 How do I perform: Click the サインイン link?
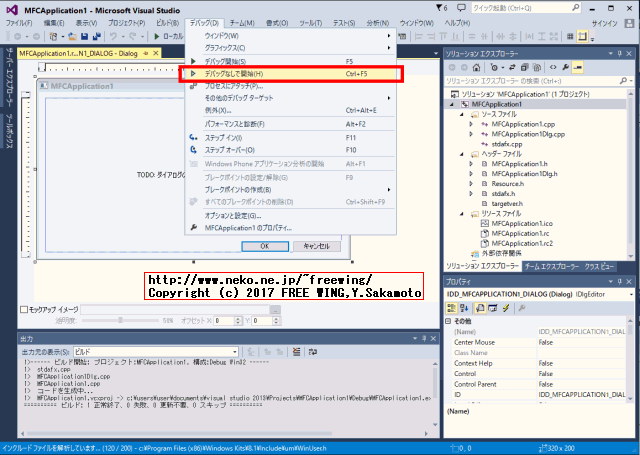click(x=604, y=24)
